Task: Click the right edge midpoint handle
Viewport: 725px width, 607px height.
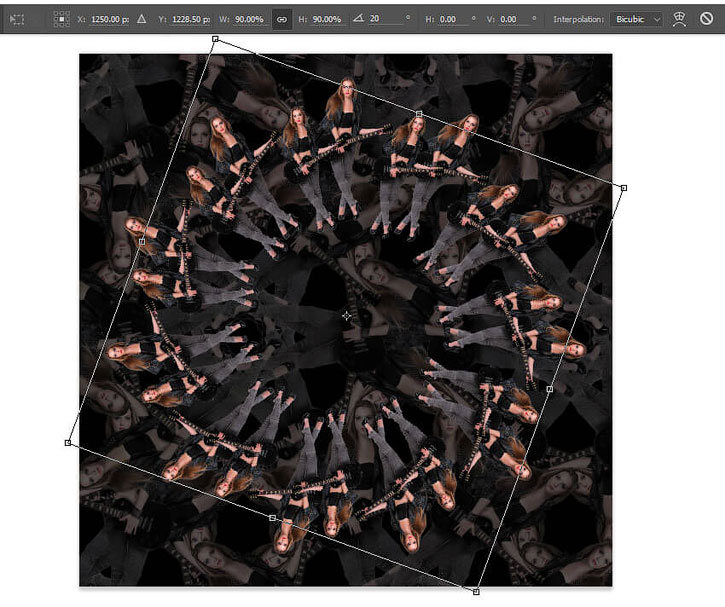Action: 550,389
